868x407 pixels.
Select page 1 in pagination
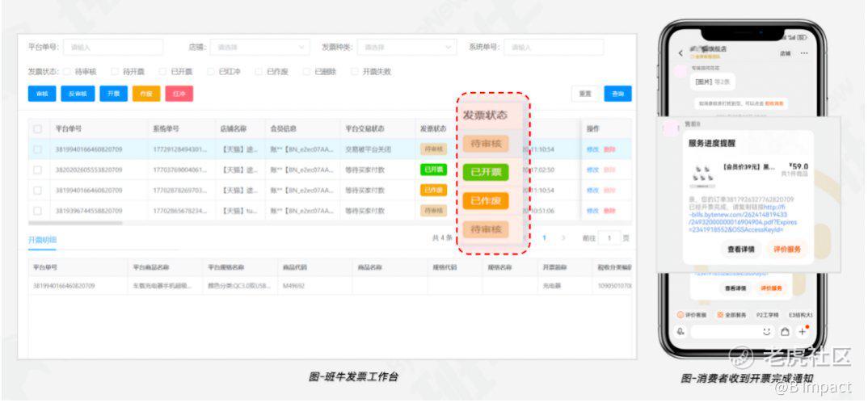coord(545,237)
